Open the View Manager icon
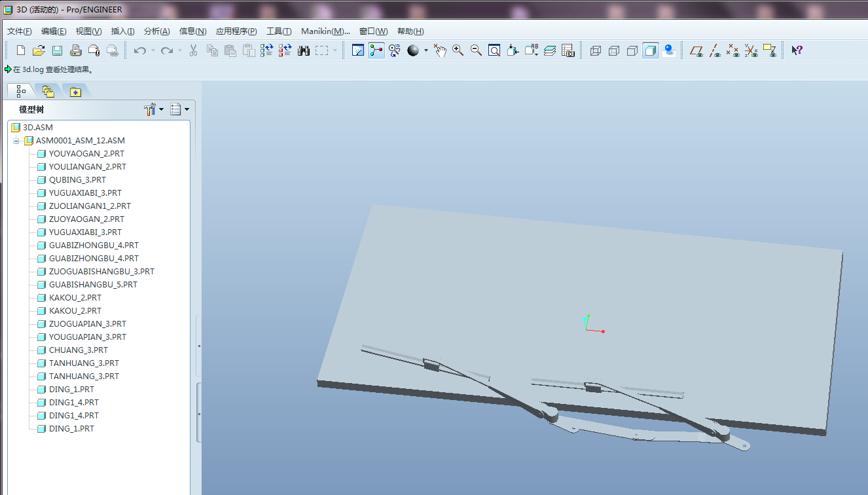The height and width of the screenshot is (495, 868). pos(568,50)
